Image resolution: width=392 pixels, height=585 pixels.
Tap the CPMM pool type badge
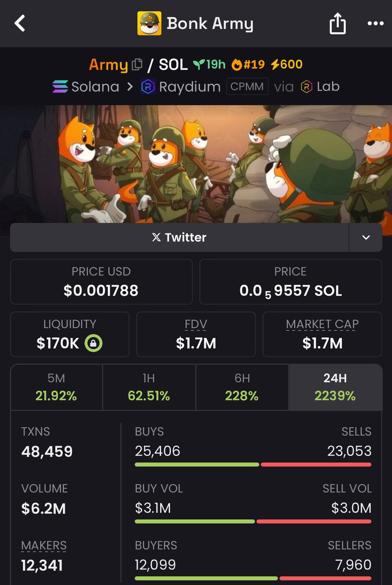coord(247,87)
